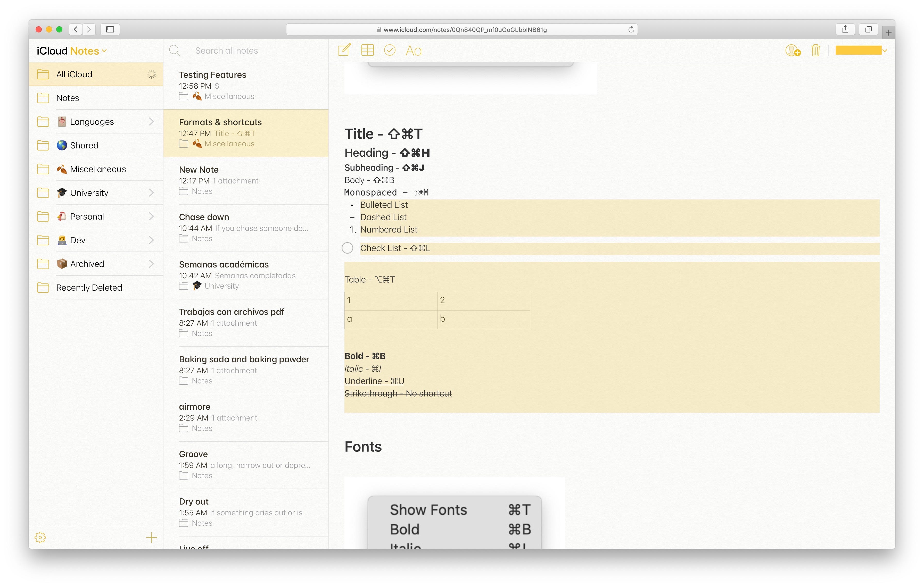The width and height of the screenshot is (924, 587).
Task: Open the Semanas académicas note
Action: tap(246, 275)
